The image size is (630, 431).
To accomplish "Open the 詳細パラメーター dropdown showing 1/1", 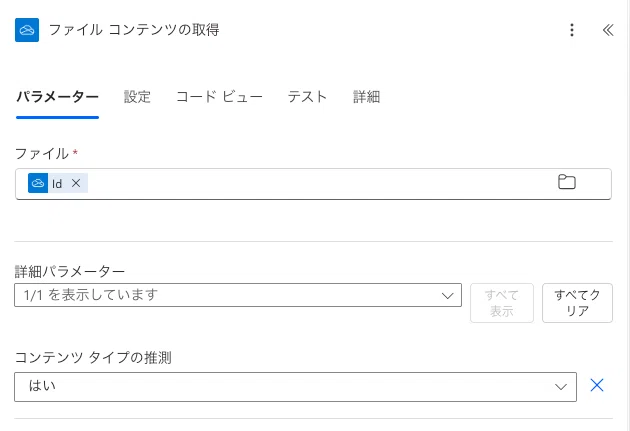I will tap(238, 295).
